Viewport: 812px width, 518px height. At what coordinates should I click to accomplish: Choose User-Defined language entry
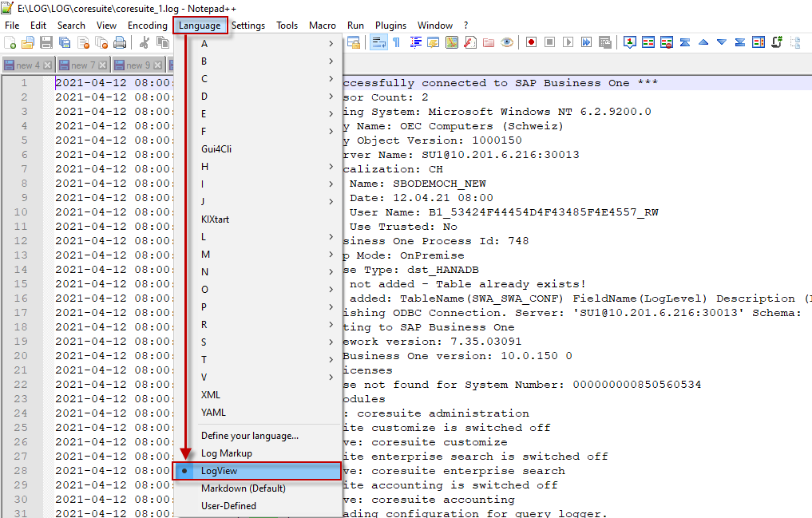(257, 506)
